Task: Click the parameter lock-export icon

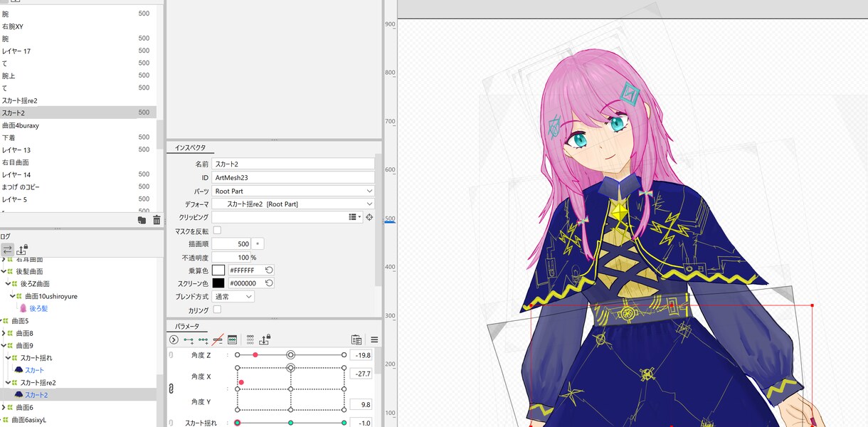Action: (265, 339)
